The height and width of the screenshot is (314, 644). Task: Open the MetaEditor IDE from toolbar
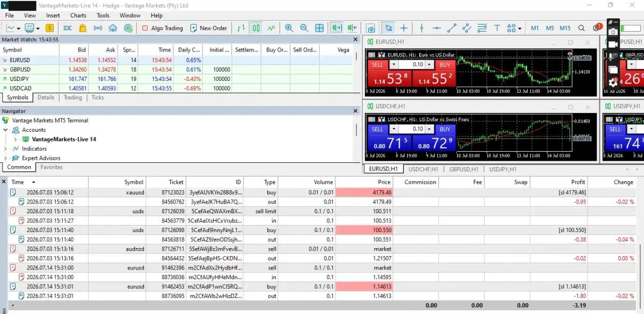[x=68, y=28]
